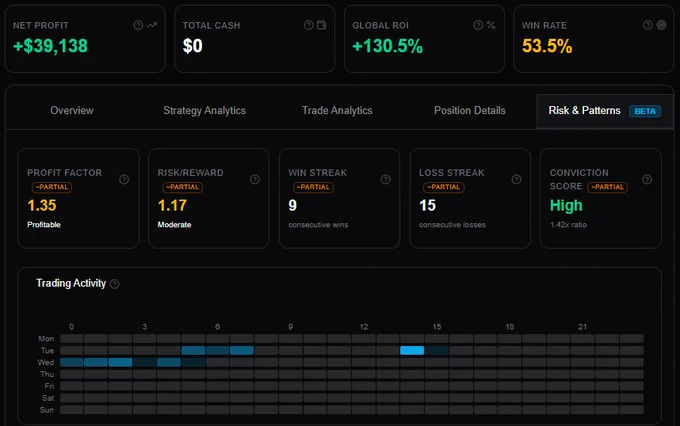Click the Total Cash wallet icon
The height and width of the screenshot is (426, 680).
pyautogui.click(x=321, y=25)
